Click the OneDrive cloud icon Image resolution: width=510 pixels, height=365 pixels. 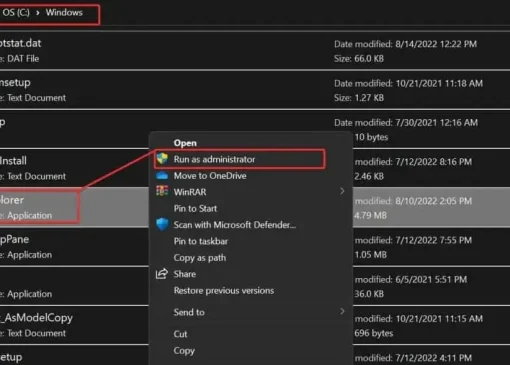pos(162,176)
